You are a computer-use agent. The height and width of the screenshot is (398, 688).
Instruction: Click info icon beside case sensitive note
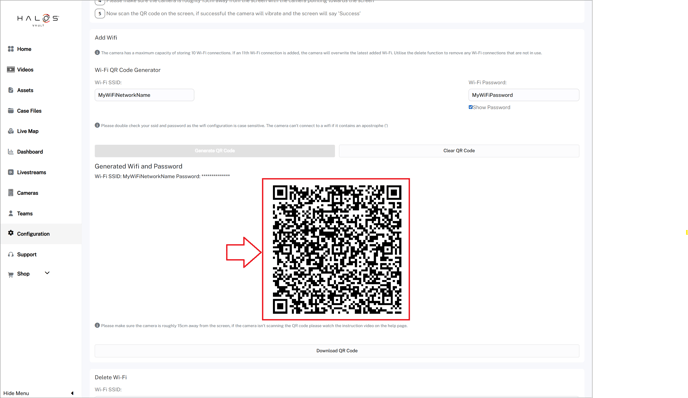click(x=97, y=125)
